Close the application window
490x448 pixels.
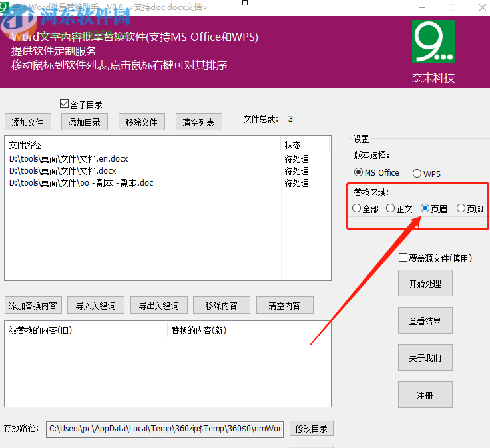(x=483, y=7)
